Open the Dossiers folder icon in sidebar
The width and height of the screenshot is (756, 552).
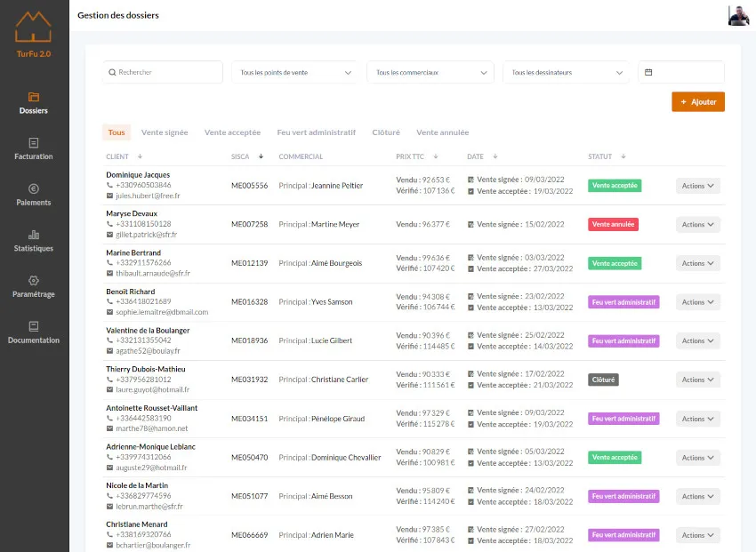(x=34, y=97)
